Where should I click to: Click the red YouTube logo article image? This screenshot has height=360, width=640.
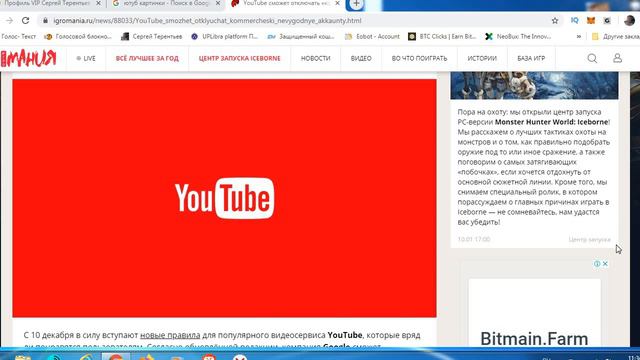[224, 198]
